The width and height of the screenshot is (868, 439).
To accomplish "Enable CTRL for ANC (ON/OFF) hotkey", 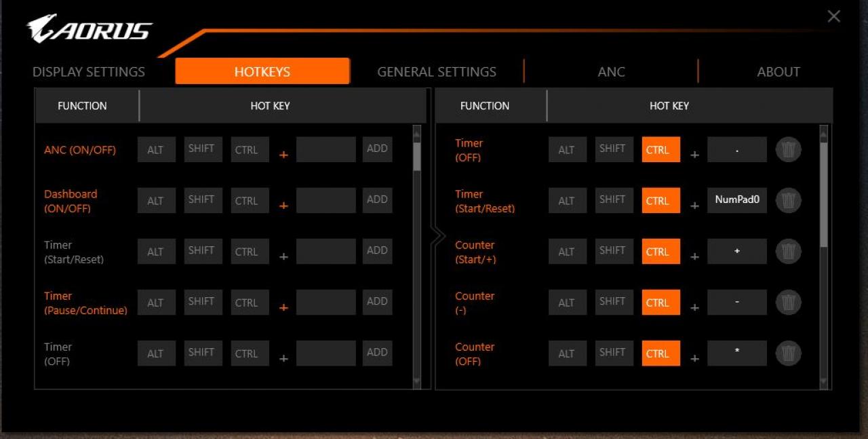I will [x=250, y=150].
